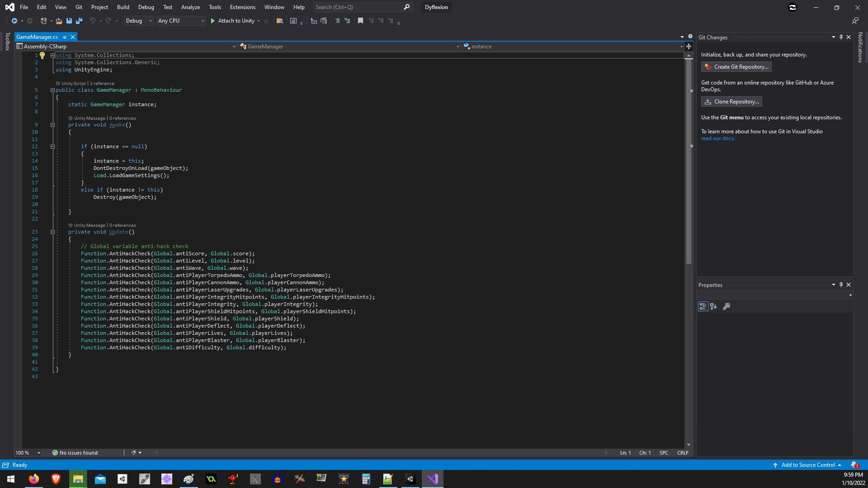Image resolution: width=868 pixels, height=488 pixels.
Task: Open the Debug configuration dropdown
Action: pyautogui.click(x=139, y=21)
